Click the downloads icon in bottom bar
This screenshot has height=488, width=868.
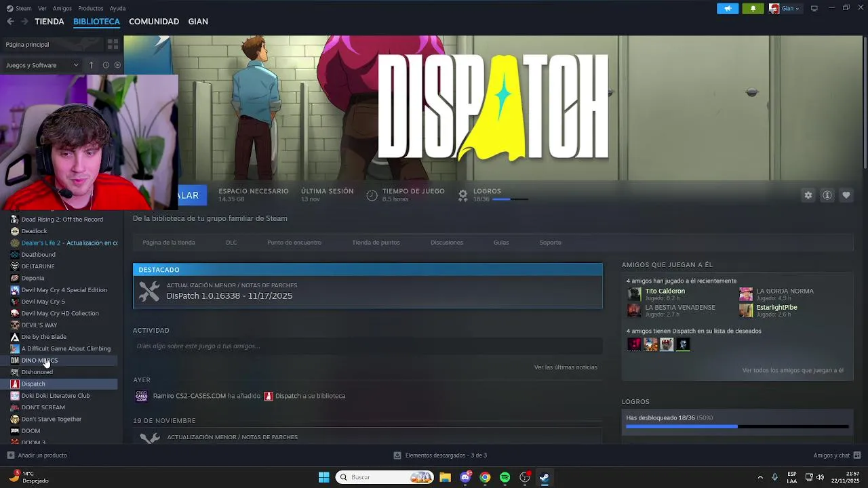click(x=397, y=455)
